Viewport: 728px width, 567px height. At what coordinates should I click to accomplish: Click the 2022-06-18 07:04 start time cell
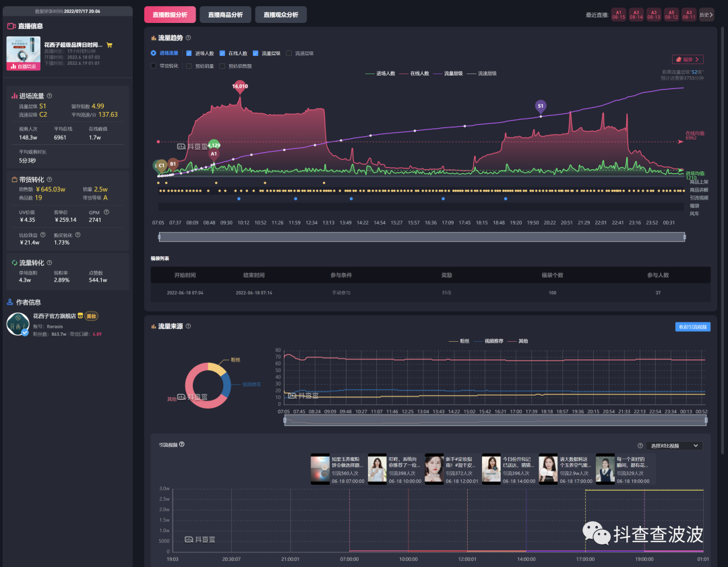185,293
